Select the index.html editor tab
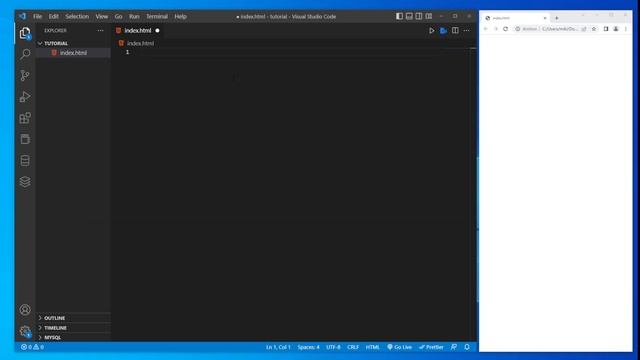Screen dimensions: 640x360 (138, 31)
